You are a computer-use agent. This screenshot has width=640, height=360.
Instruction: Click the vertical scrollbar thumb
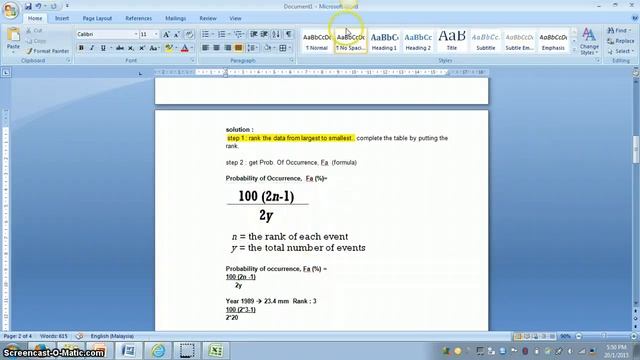[636, 149]
